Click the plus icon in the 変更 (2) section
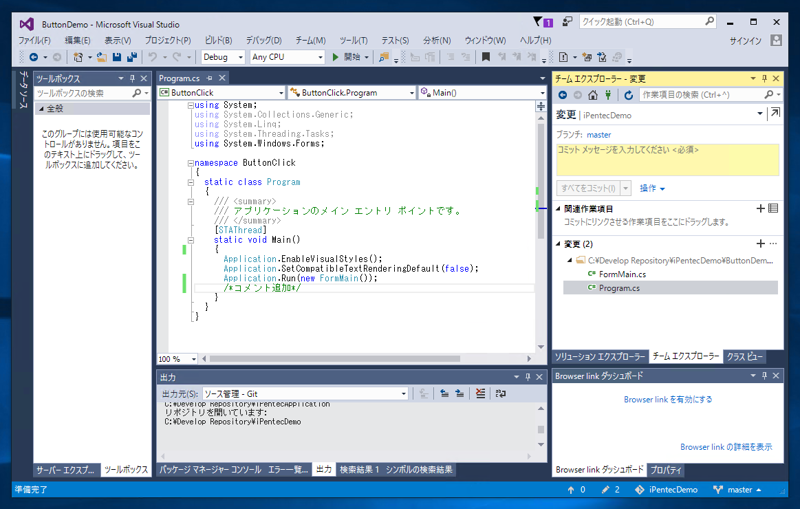800x509 pixels. point(760,244)
